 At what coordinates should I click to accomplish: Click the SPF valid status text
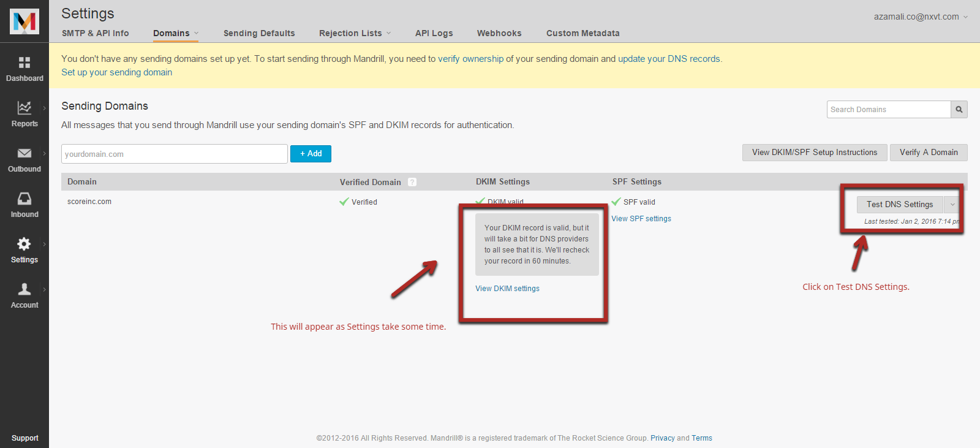[x=639, y=202]
